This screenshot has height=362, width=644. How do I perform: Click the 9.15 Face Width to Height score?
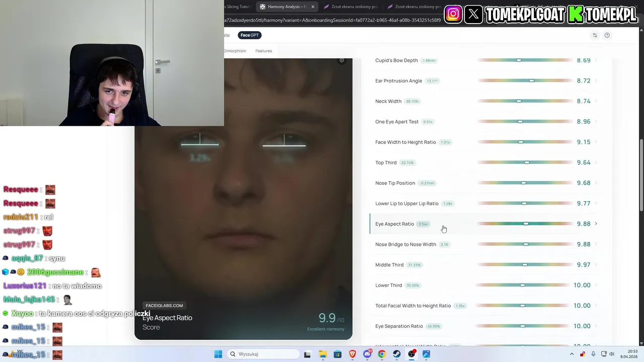click(584, 142)
